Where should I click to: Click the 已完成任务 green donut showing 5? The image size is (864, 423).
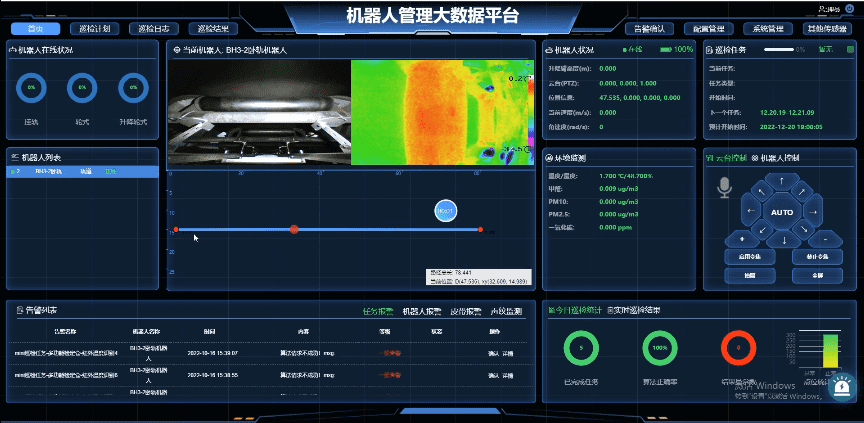(x=581, y=348)
